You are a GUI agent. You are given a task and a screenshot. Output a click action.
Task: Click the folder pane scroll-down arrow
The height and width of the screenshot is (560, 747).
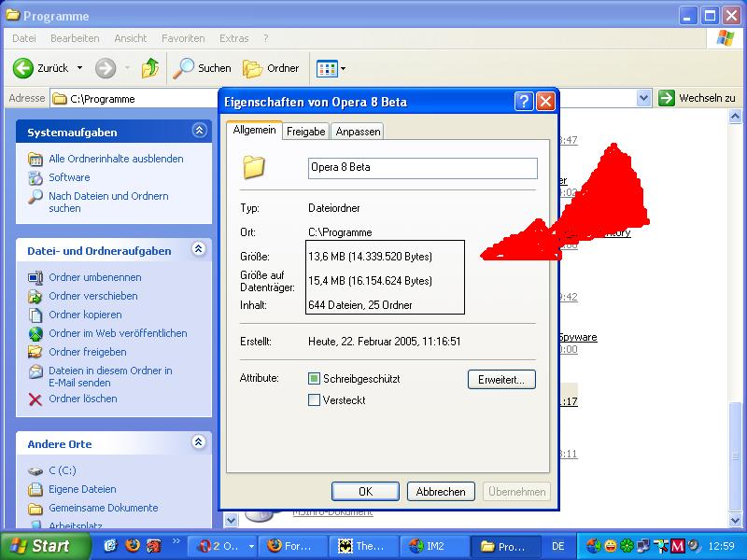[735, 520]
